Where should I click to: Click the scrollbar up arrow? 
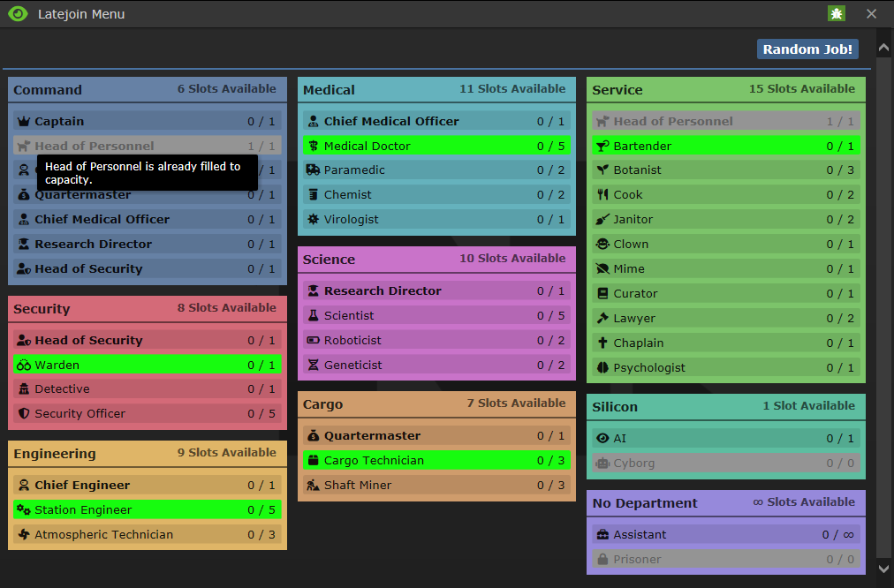tap(883, 49)
